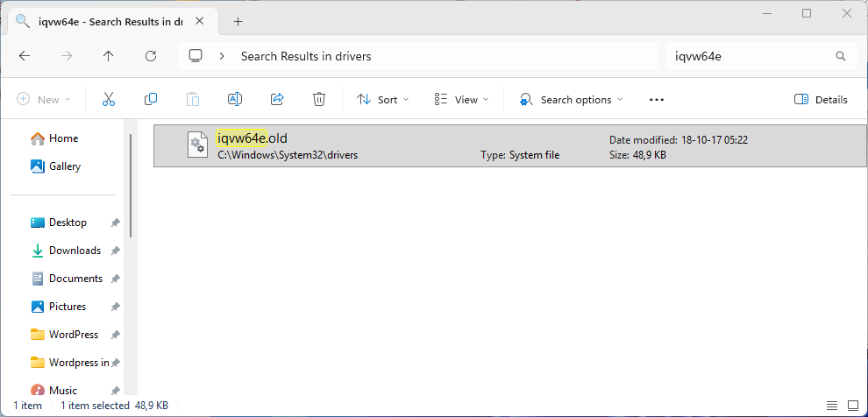Rename the selected file
This screenshot has height=417, width=868.
click(235, 100)
